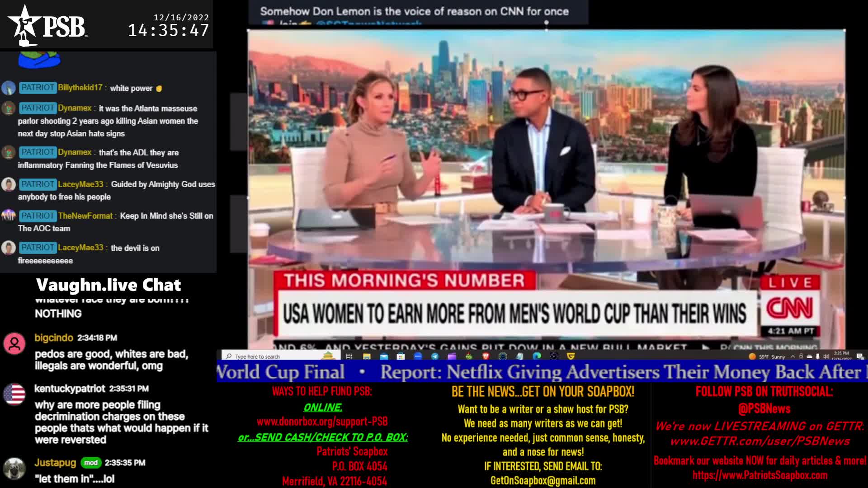Open bigcindo's pink profile avatar
Screen dimensions: 868x488
tap(14, 344)
